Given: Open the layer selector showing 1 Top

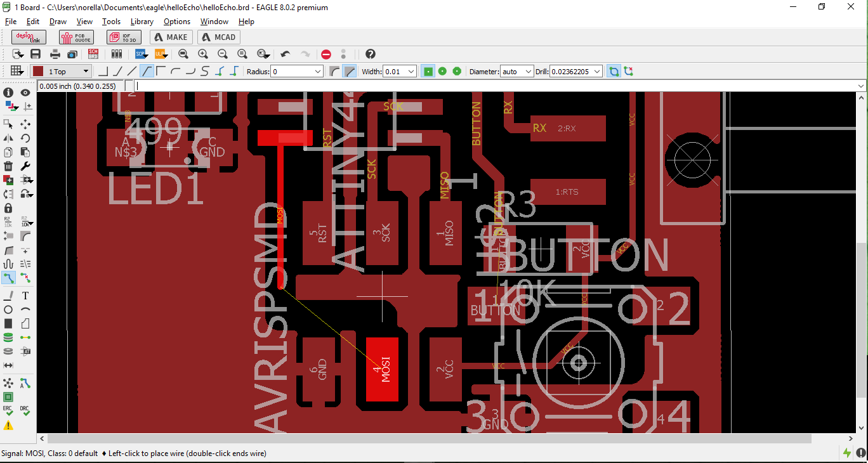Looking at the screenshot, I should 62,72.
